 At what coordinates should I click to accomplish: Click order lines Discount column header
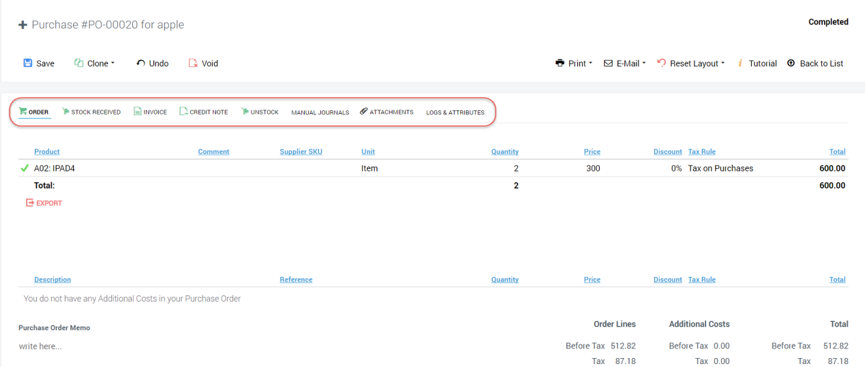click(668, 152)
